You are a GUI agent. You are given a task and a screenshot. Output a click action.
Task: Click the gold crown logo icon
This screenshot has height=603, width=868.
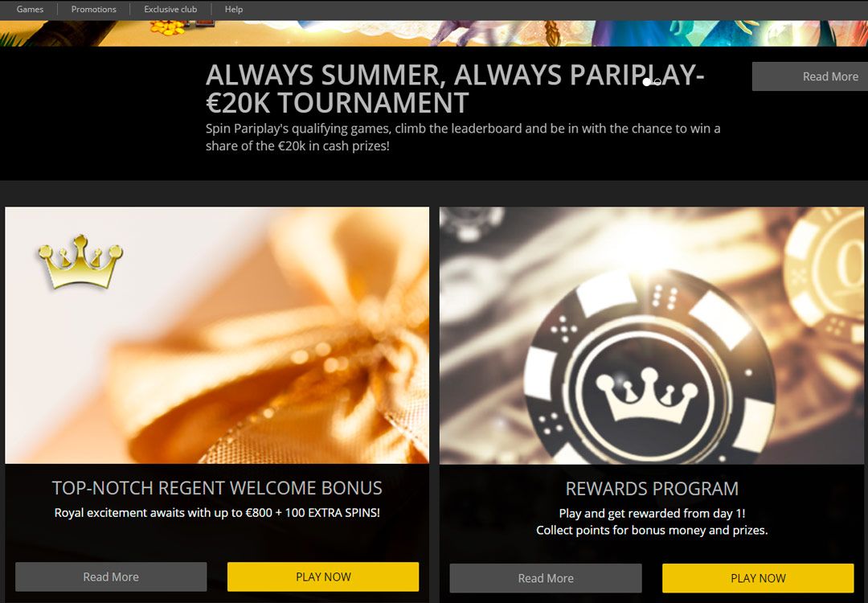81,260
